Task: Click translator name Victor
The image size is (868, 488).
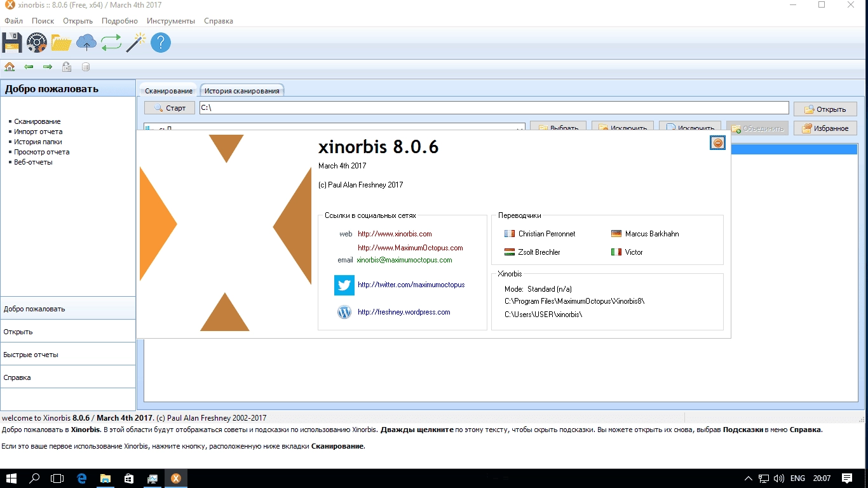Action: pyautogui.click(x=634, y=252)
